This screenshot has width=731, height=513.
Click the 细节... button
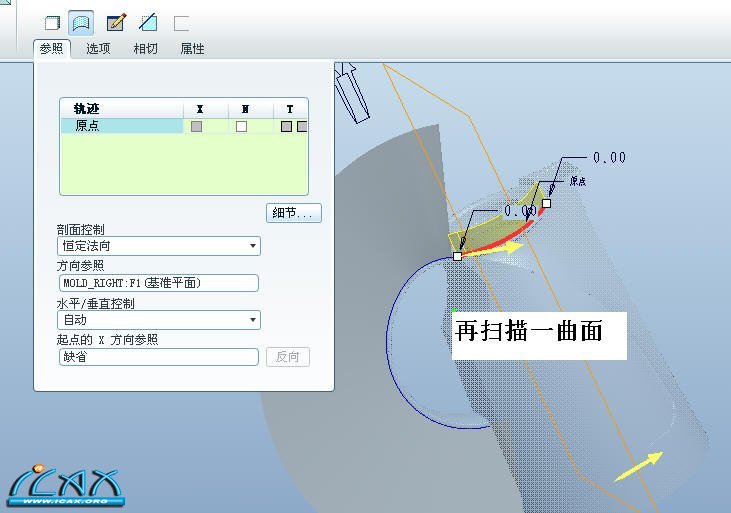293,213
